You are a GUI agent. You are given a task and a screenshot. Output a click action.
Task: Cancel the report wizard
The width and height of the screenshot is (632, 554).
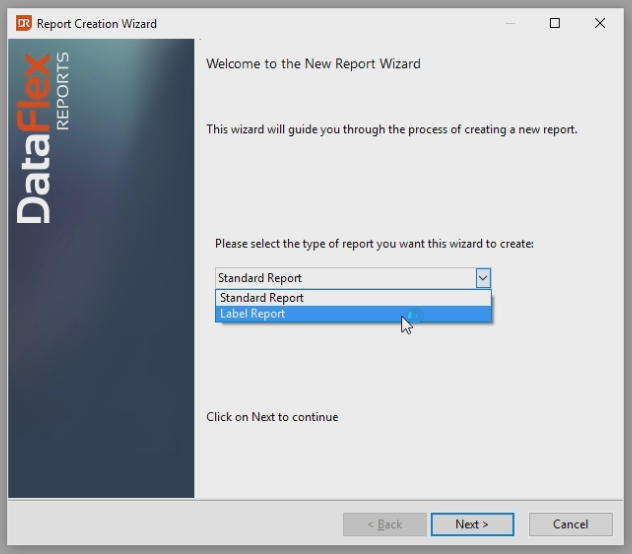click(x=570, y=524)
